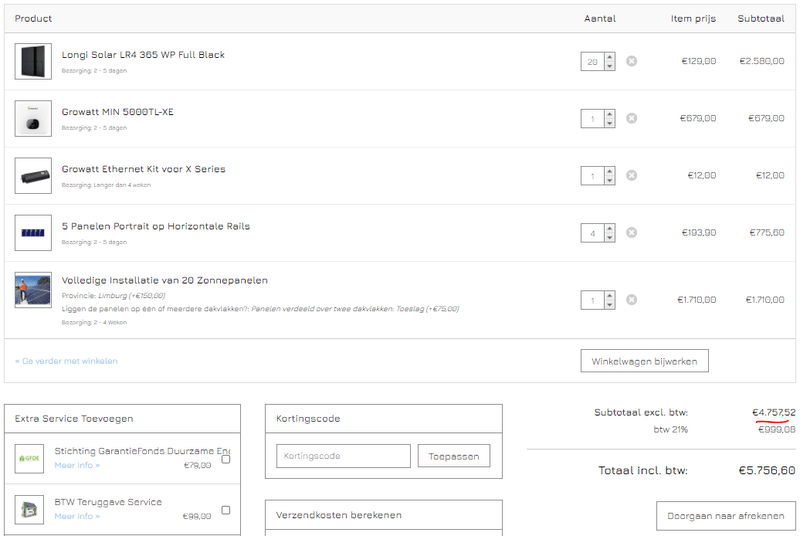Increase quantity of Growatt Ethernet Kit
Image resolution: width=800 pixels, height=536 pixels.
pyautogui.click(x=609, y=171)
